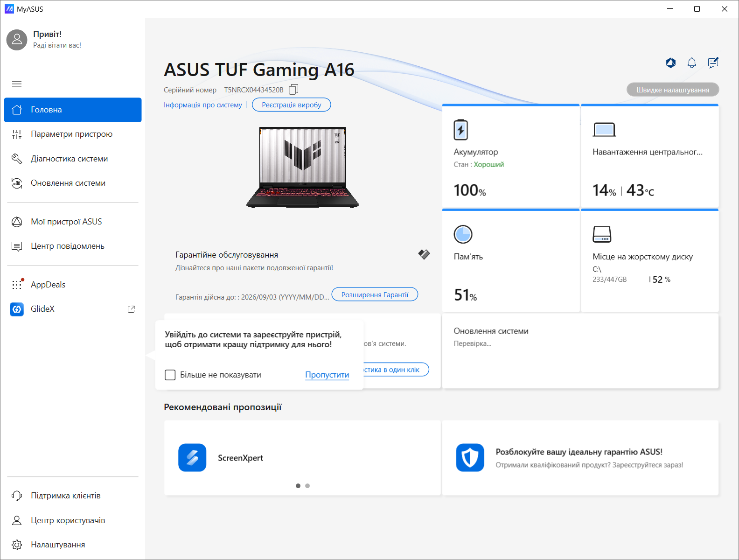
Task: Click the user profile avatar icon
Action: coord(17,40)
